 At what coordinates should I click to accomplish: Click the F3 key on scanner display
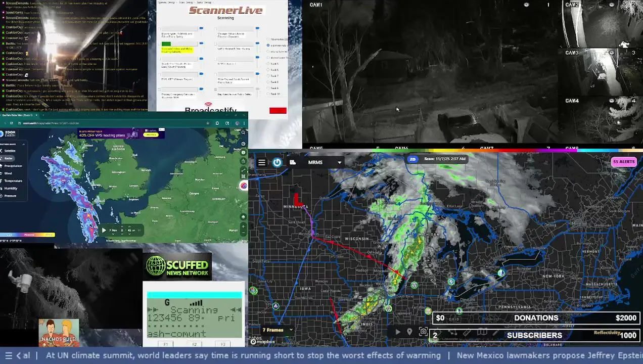[223, 344]
